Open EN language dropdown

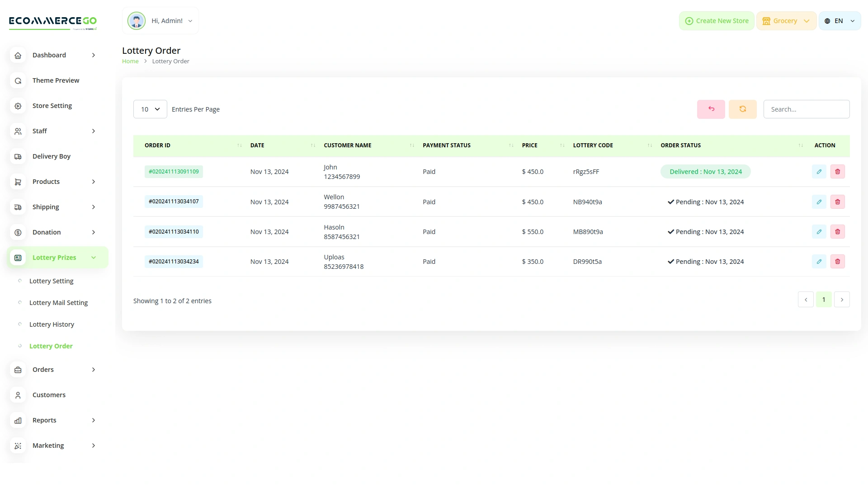point(840,21)
